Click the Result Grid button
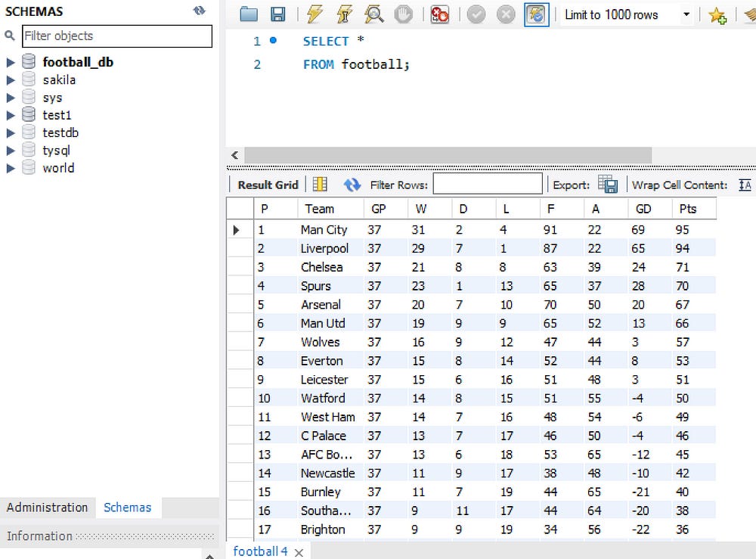 pos(268,185)
